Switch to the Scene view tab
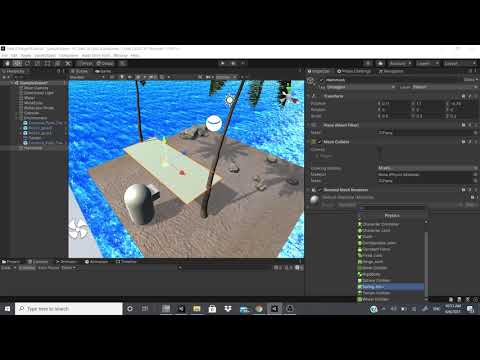 click(x=79, y=71)
